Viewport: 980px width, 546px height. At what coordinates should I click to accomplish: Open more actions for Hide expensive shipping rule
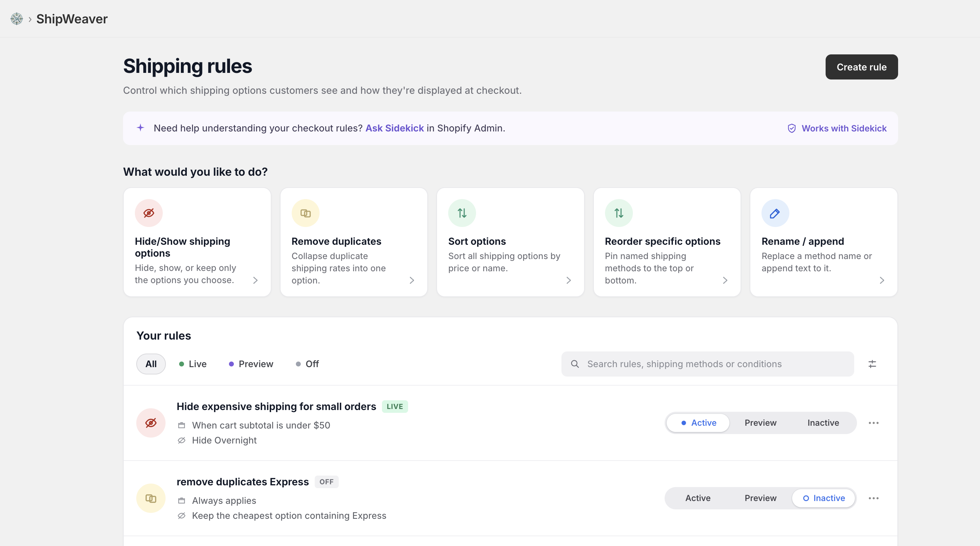tap(874, 423)
